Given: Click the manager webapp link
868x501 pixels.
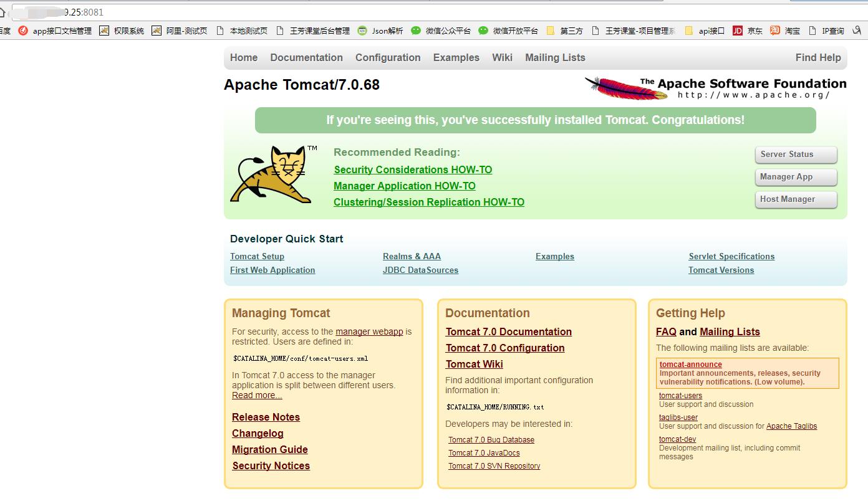Looking at the screenshot, I should coord(369,332).
